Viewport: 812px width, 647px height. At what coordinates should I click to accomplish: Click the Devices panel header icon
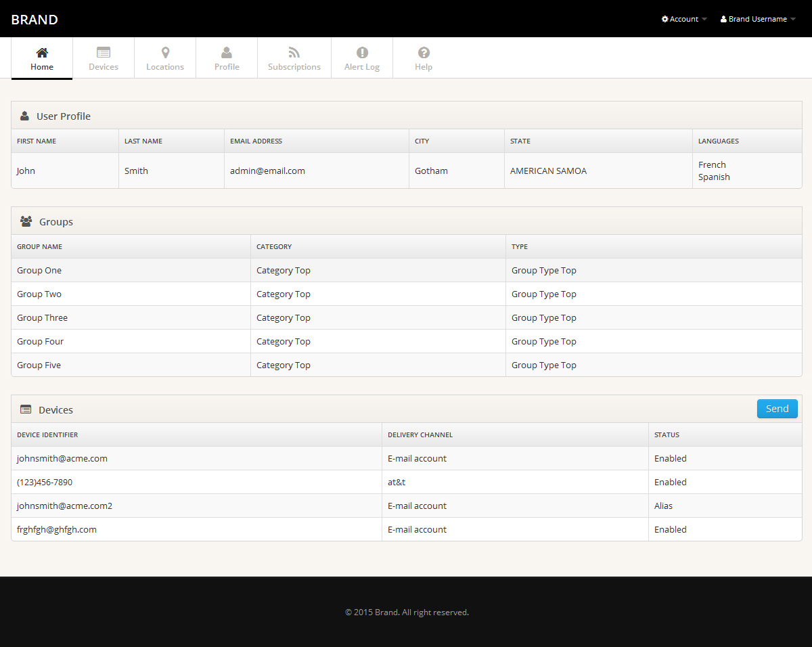[26, 409]
